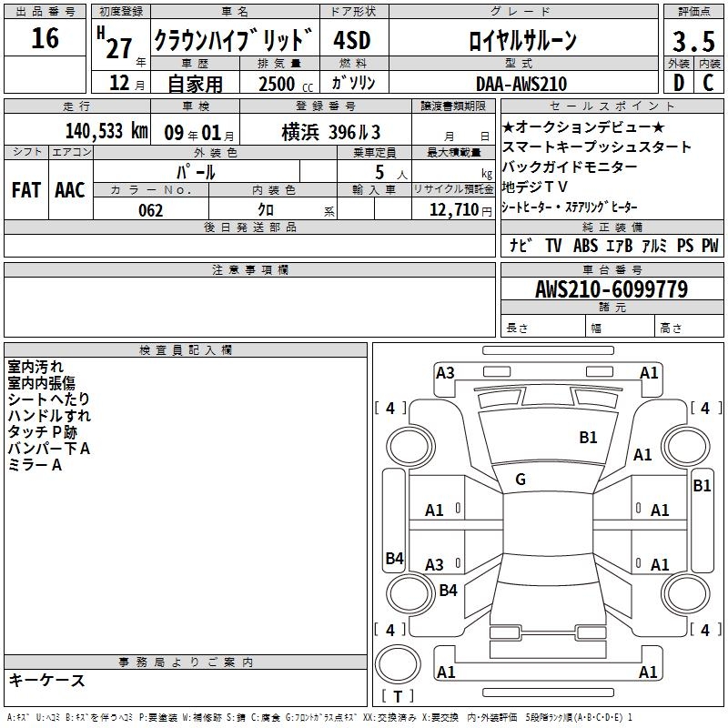Click the exterior grade D
Viewport: 728px width, 728px height.
tap(678, 84)
